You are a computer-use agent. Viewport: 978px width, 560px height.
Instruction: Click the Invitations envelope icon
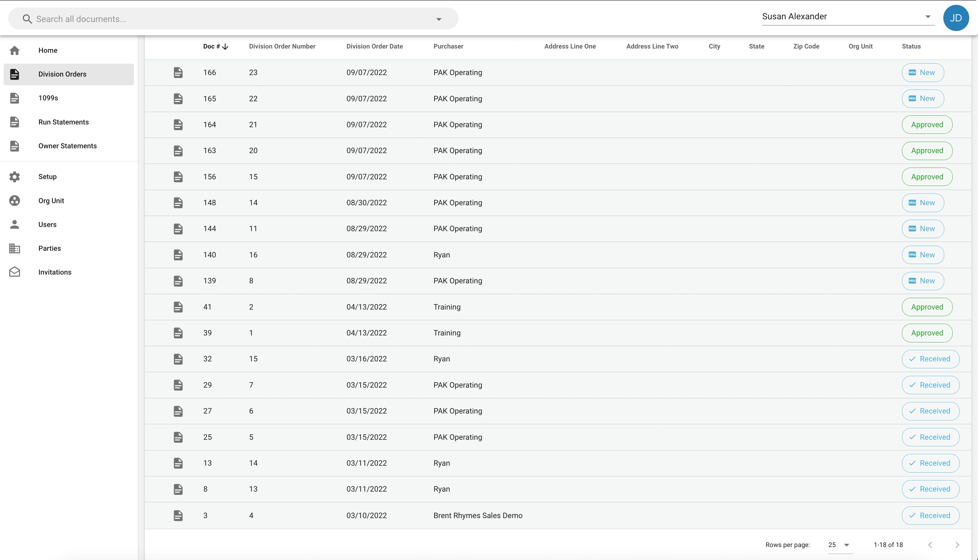(14, 272)
